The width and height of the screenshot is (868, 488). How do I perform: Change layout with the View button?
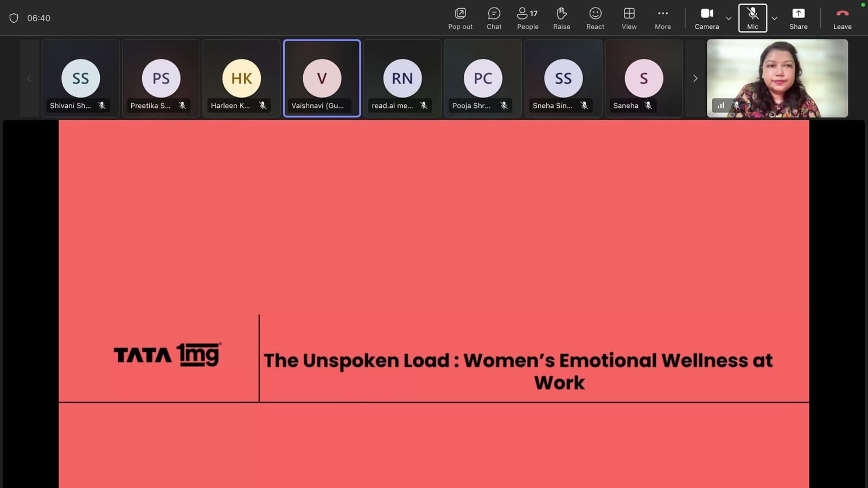pyautogui.click(x=629, y=18)
